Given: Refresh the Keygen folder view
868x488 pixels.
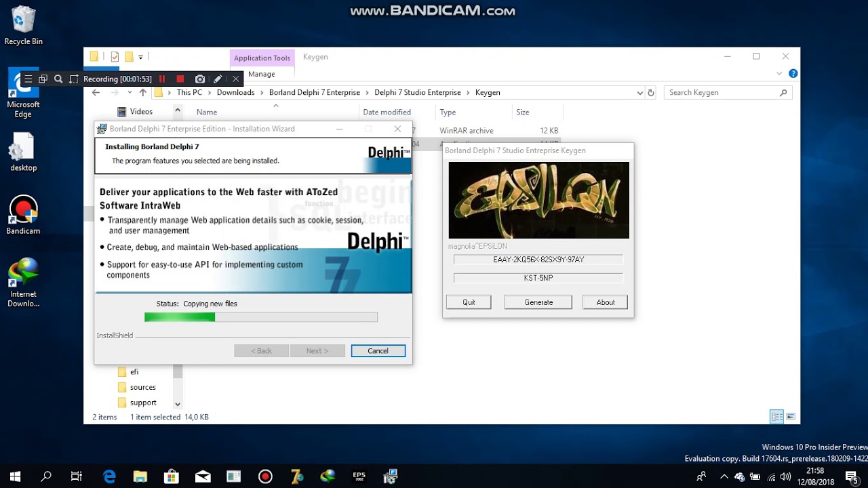Looking at the screenshot, I should tap(651, 93).
